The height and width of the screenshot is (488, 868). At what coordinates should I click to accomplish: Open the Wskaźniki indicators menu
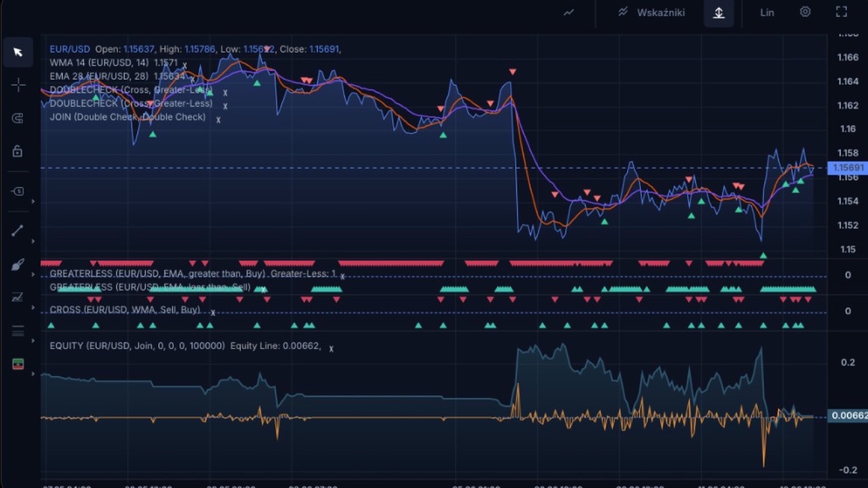[x=661, y=12]
